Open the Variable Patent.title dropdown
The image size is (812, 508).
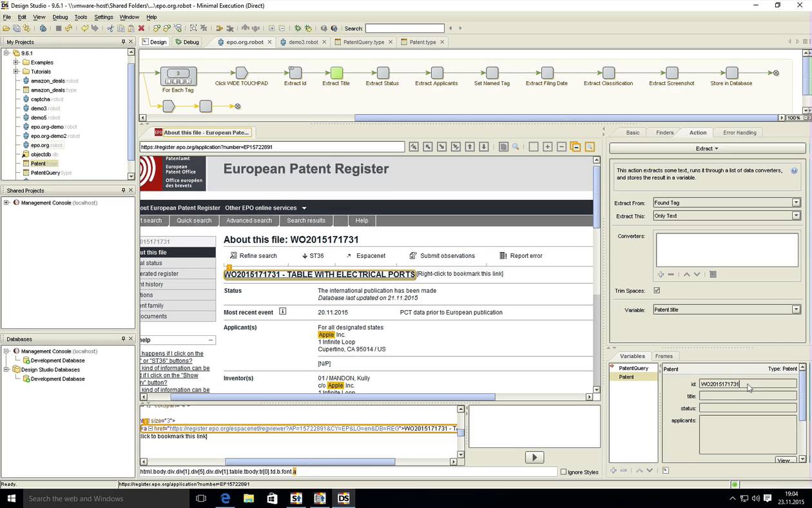(x=726, y=310)
